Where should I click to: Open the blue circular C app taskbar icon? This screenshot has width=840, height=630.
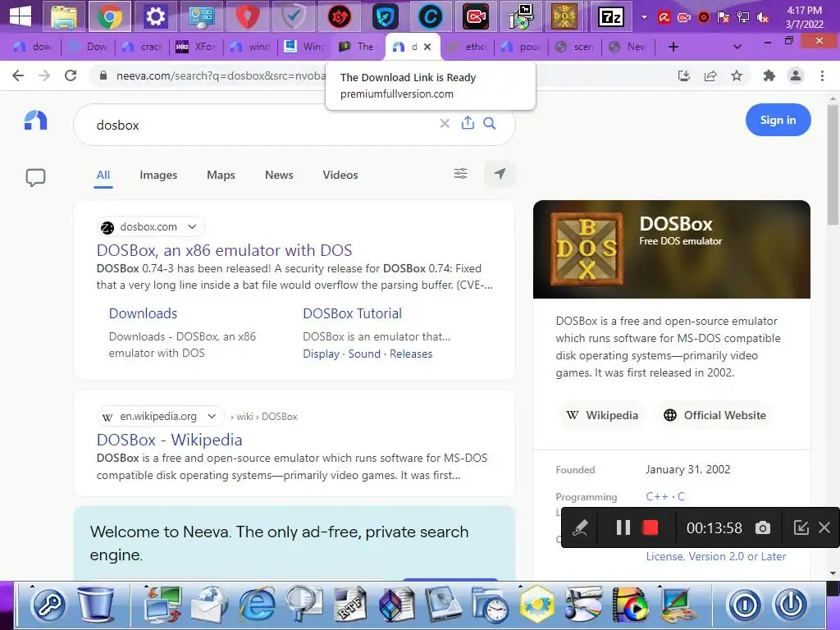(x=431, y=16)
